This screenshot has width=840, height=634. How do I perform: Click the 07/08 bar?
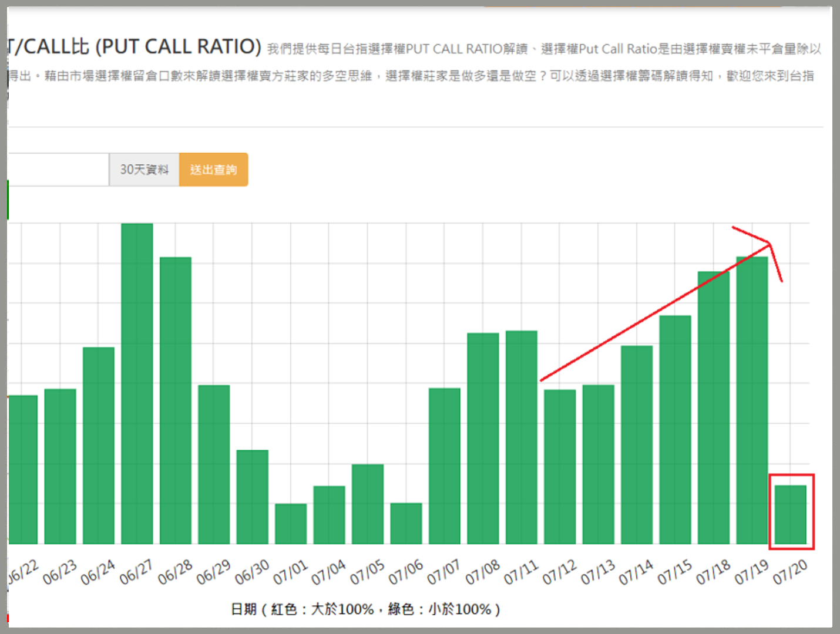click(483, 439)
